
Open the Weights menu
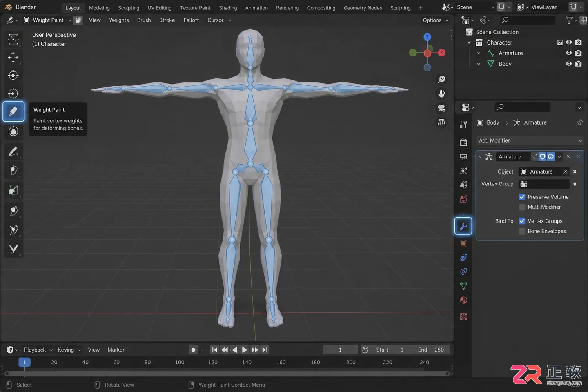tap(119, 20)
